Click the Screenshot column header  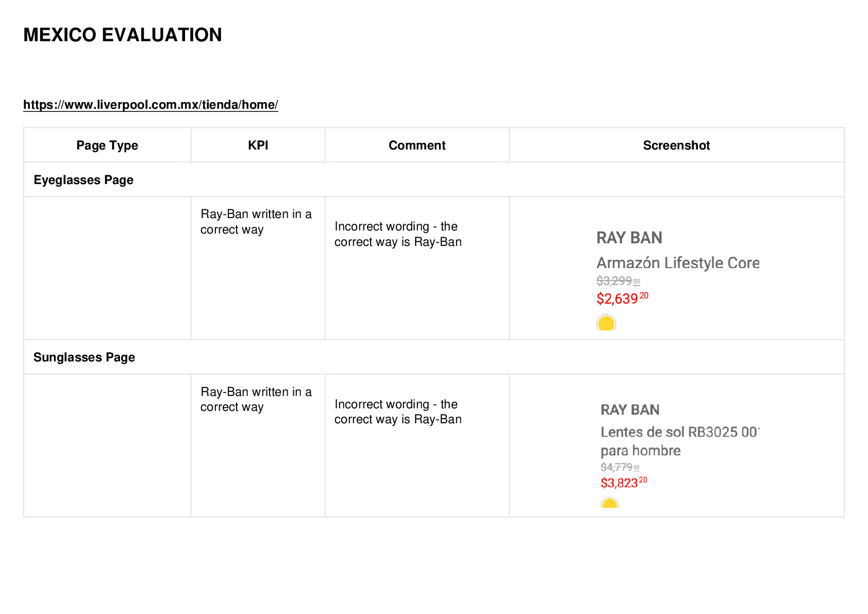(x=676, y=145)
